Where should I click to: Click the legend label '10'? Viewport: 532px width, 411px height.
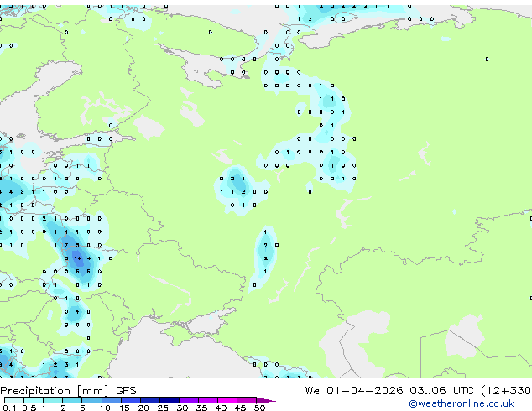point(105,408)
